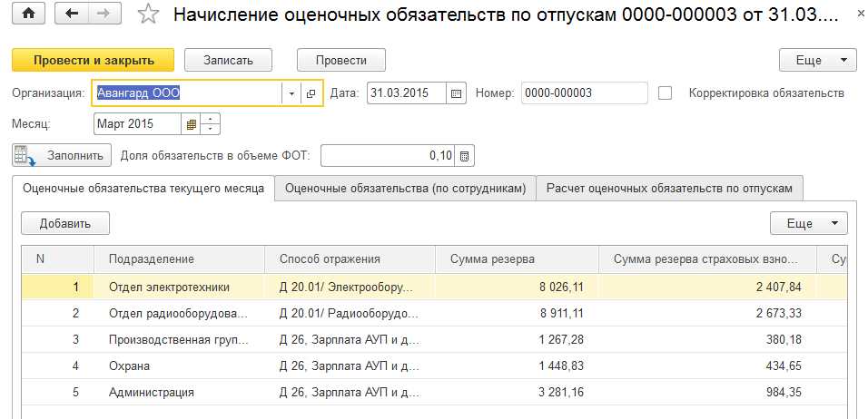Click into the Номер input field
Screen dimensions: 868x419
[x=584, y=93]
